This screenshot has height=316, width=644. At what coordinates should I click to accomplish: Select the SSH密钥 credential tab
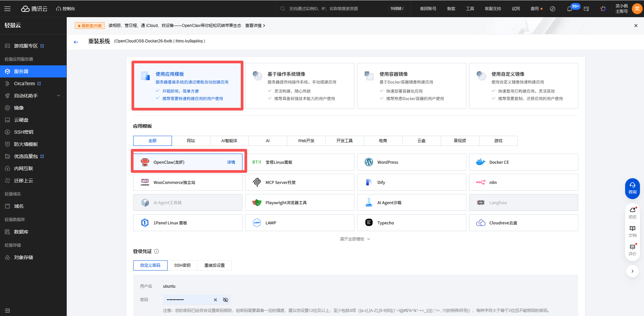[x=182, y=265]
